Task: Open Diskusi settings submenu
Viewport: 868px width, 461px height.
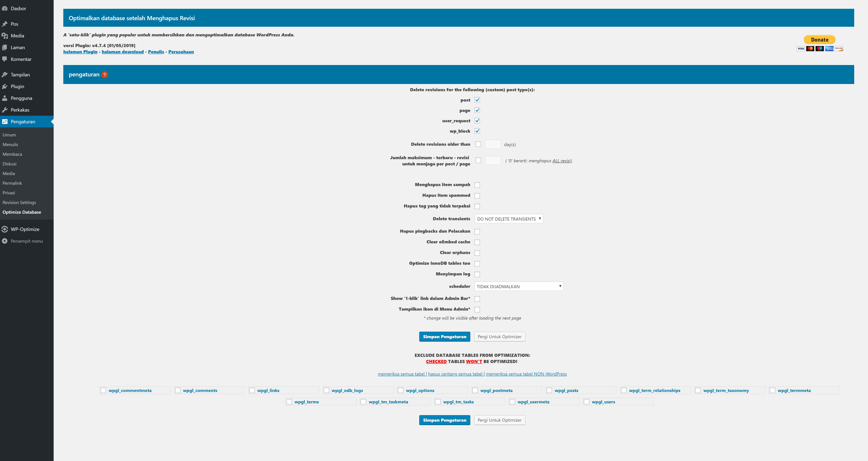Action: pyautogui.click(x=9, y=164)
